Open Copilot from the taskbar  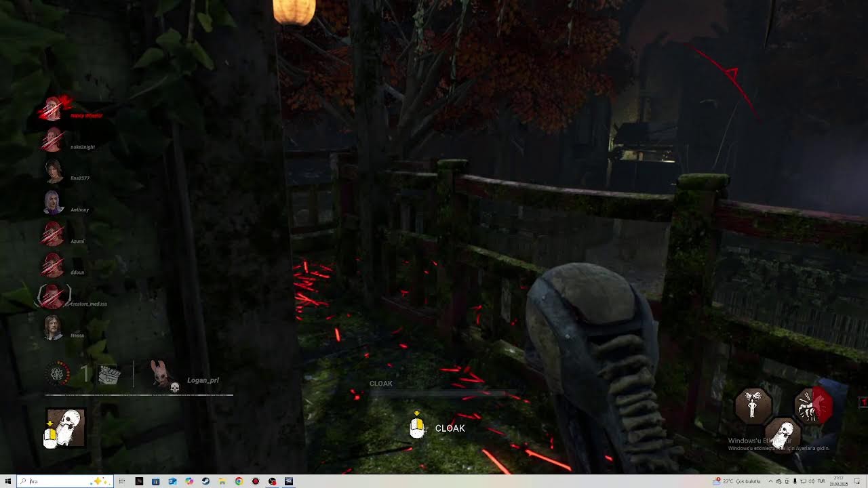click(189, 481)
